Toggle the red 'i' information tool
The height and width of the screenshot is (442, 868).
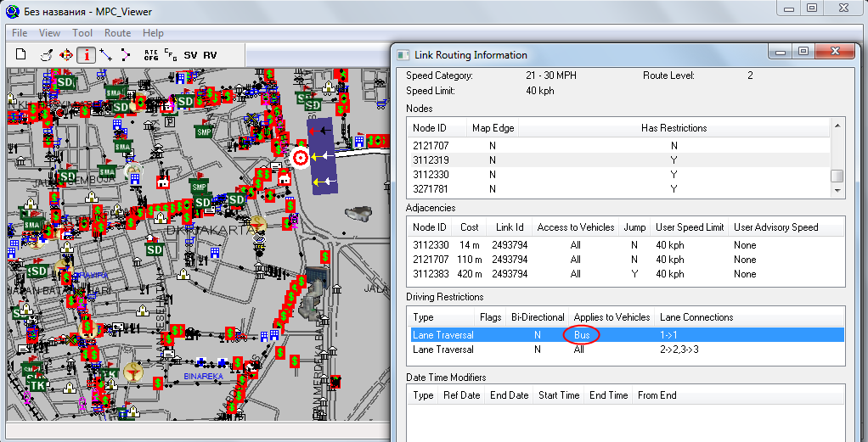click(86, 54)
